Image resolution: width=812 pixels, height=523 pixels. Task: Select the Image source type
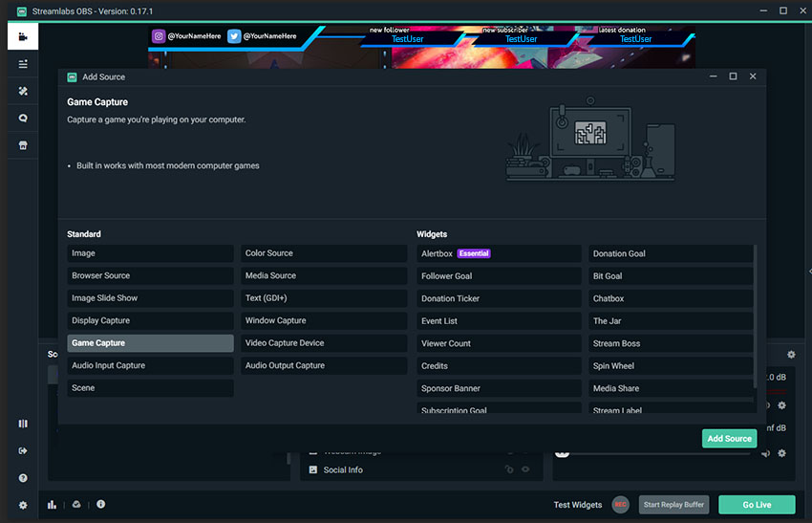pyautogui.click(x=150, y=253)
